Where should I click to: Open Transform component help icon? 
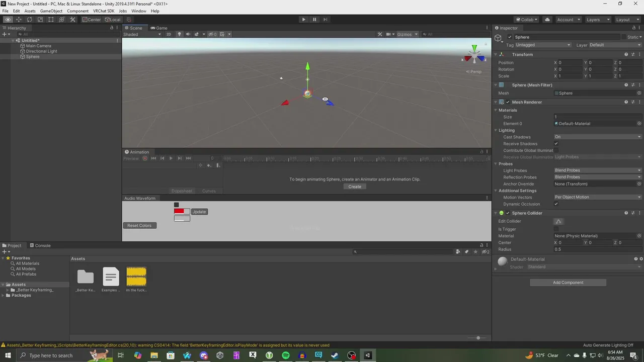point(626,54)
